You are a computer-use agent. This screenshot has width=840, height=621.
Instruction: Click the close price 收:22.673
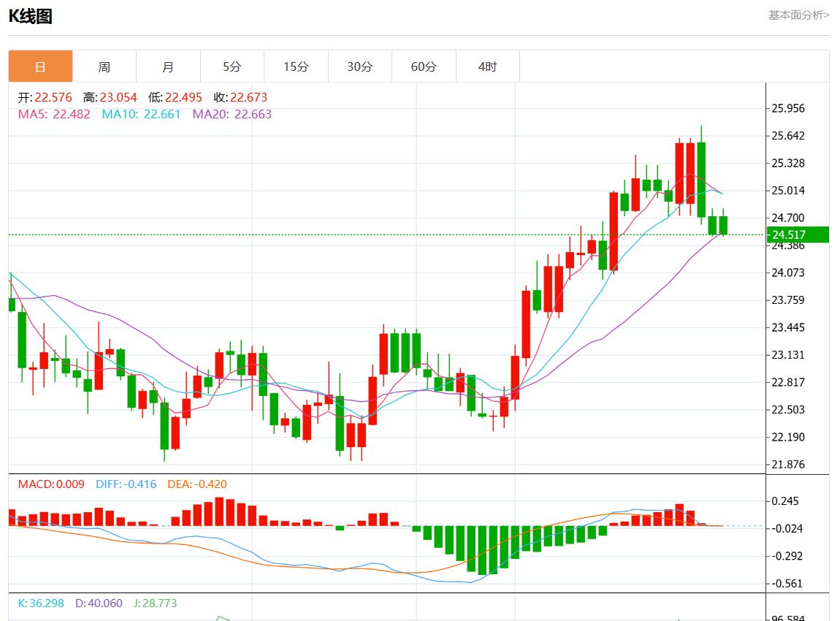[240, 97]
